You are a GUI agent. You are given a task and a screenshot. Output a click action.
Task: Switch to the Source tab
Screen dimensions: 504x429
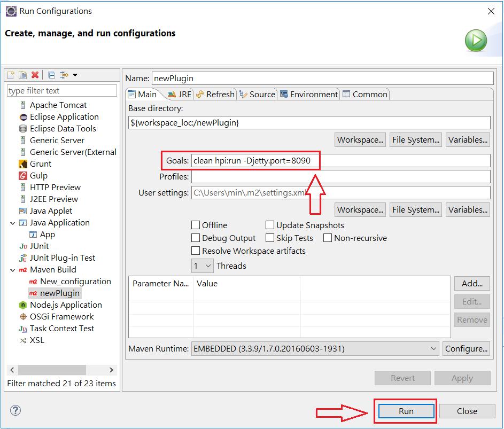(258, 95)
